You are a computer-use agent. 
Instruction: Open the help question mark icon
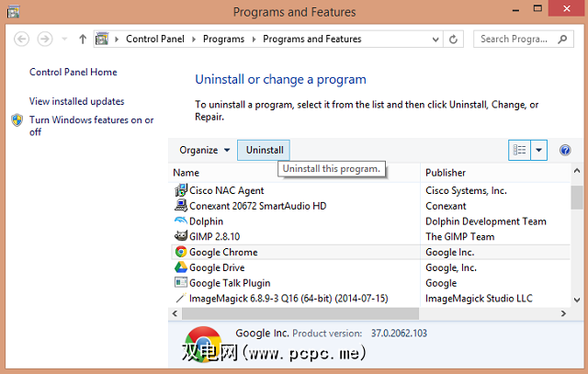tap(565, 150)
